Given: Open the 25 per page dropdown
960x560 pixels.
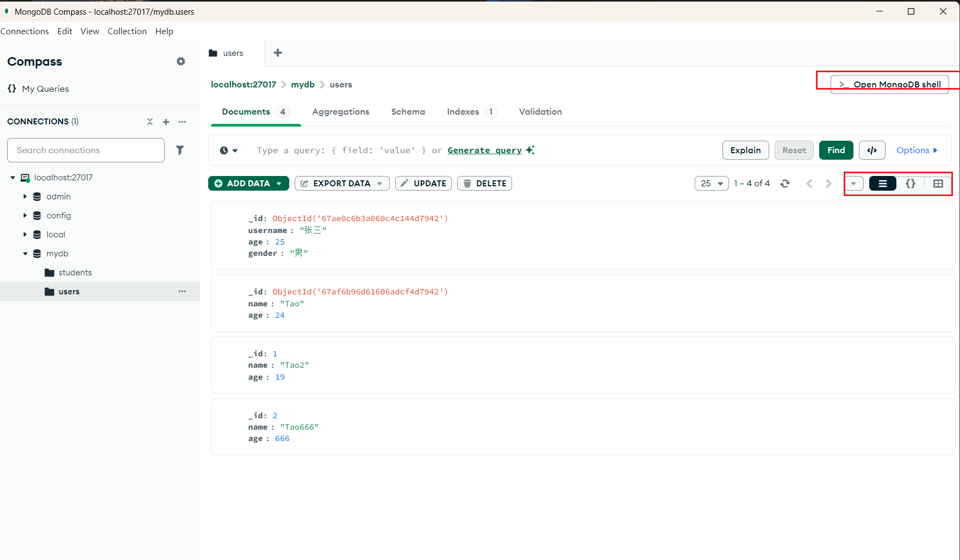Looking at the screenshot, I should click(711, 184).
